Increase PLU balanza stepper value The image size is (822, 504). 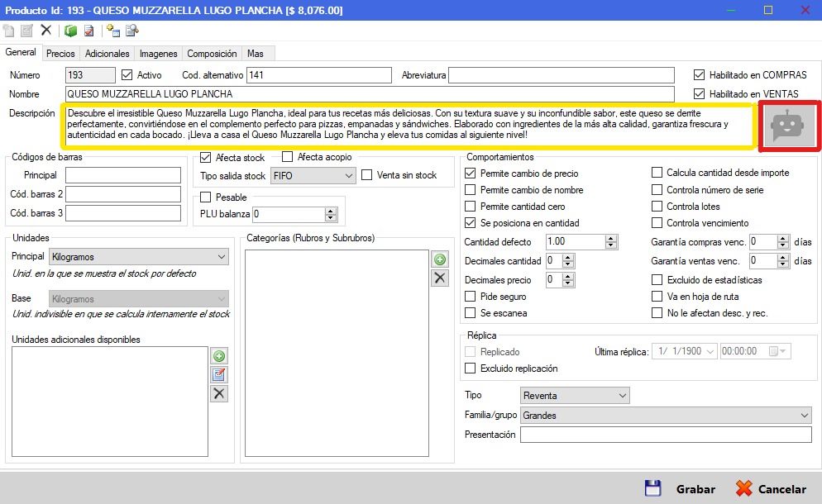tap(330, 211)
